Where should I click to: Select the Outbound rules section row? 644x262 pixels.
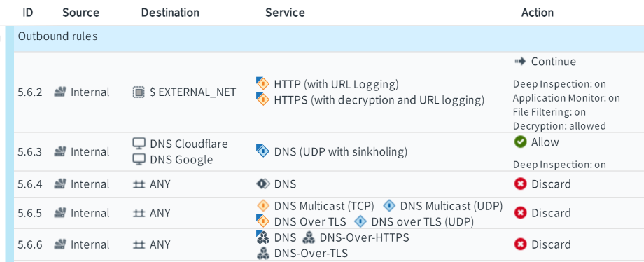[328, 39]
